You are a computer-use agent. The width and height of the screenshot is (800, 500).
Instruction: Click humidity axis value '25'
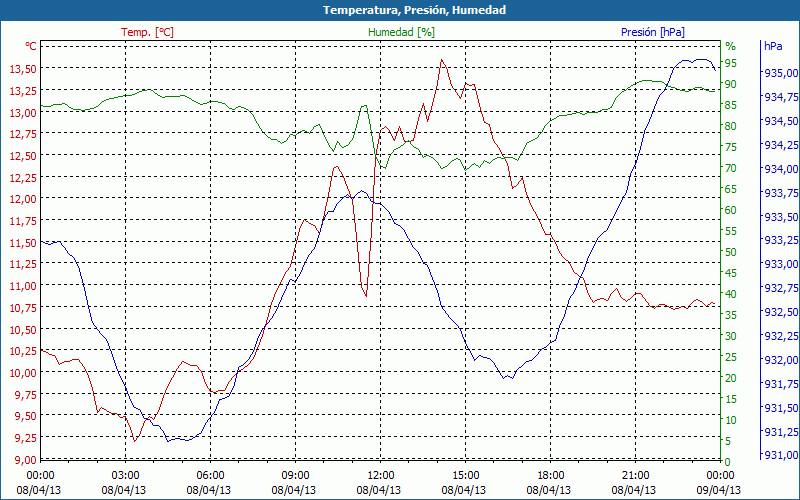tap(731, 357)
